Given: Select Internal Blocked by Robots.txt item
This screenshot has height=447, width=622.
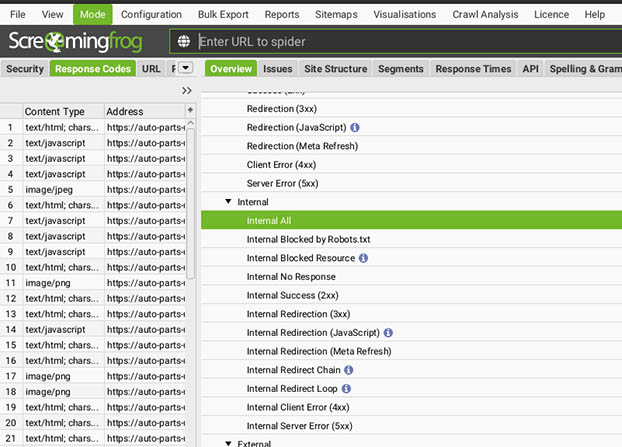Looking at the screenshot, I should tap(308, 240).
